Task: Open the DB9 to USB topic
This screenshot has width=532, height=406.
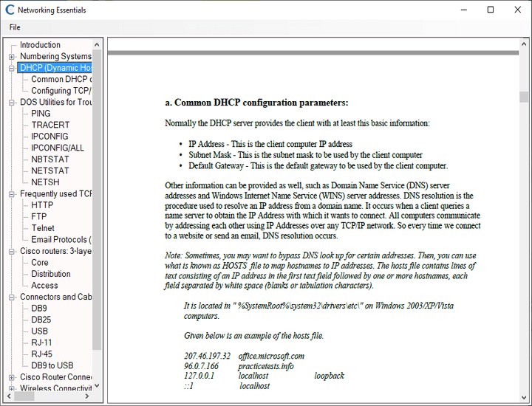Action: pos(52,365)
